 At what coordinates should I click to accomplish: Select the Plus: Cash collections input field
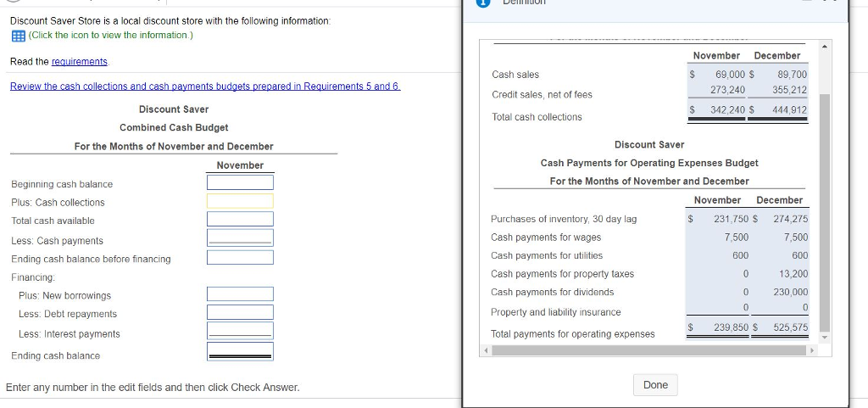pos(240,200)
